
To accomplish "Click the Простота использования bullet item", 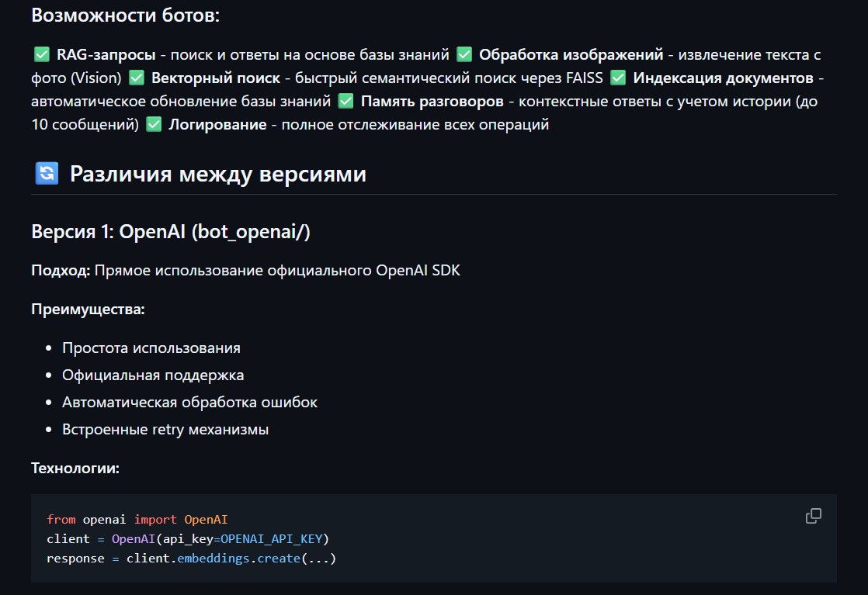I will click(151, 348).
